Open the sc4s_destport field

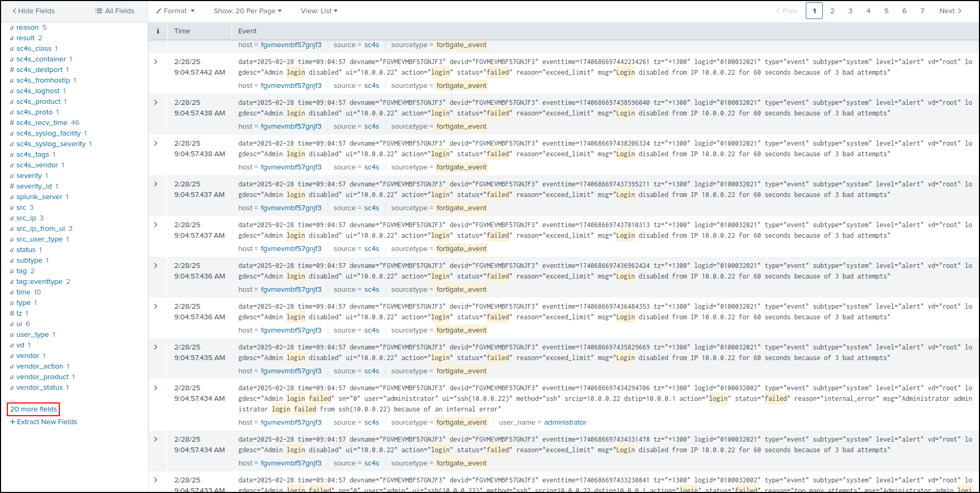tap(39, 70)
